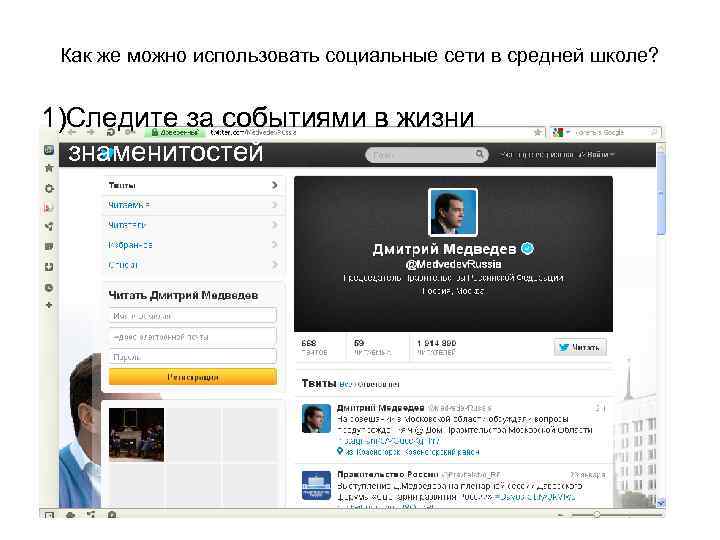Viewport: 720px width, 540px height.
Task: Reload the page with the refresh icon
Action: coord(110,132)
